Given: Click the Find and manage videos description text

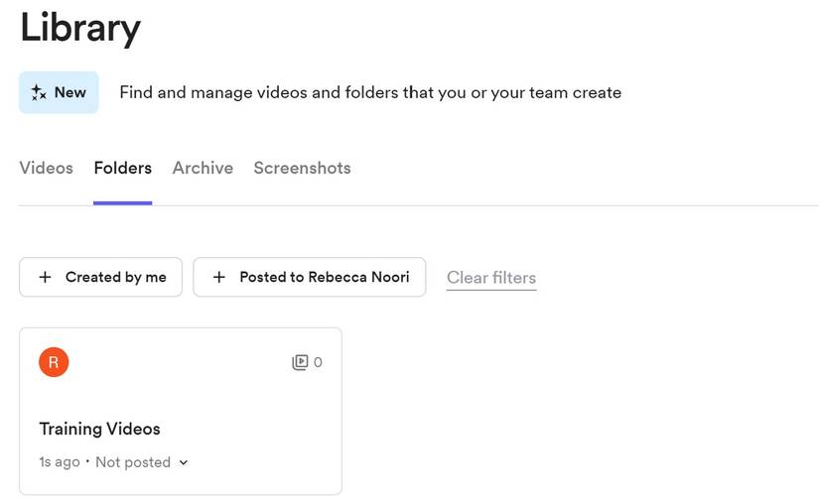Looking at the screenshot, I should 370,92.
